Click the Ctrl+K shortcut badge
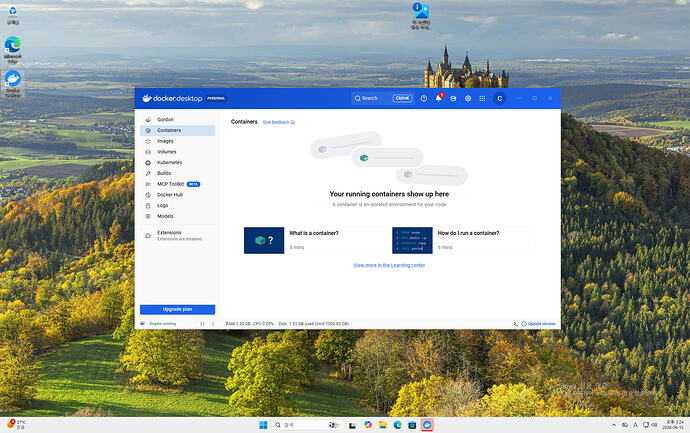 [403, 98]
